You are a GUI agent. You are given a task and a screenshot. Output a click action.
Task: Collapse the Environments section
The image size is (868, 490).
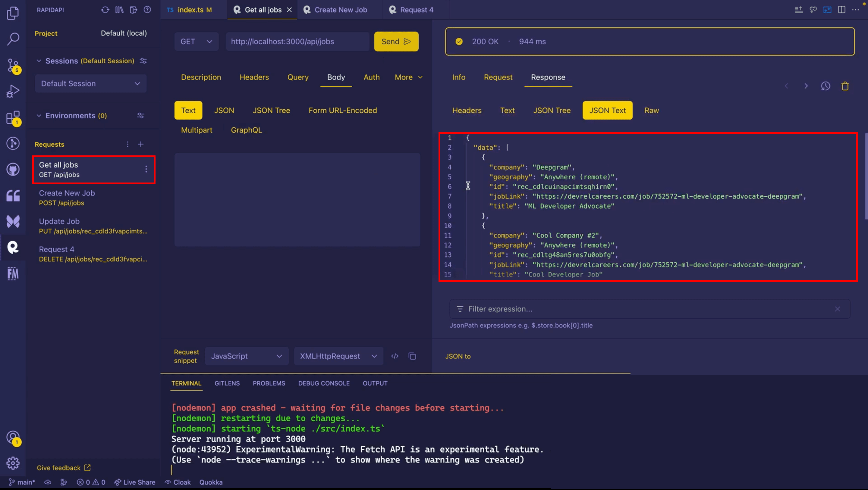tap(39, 116)
